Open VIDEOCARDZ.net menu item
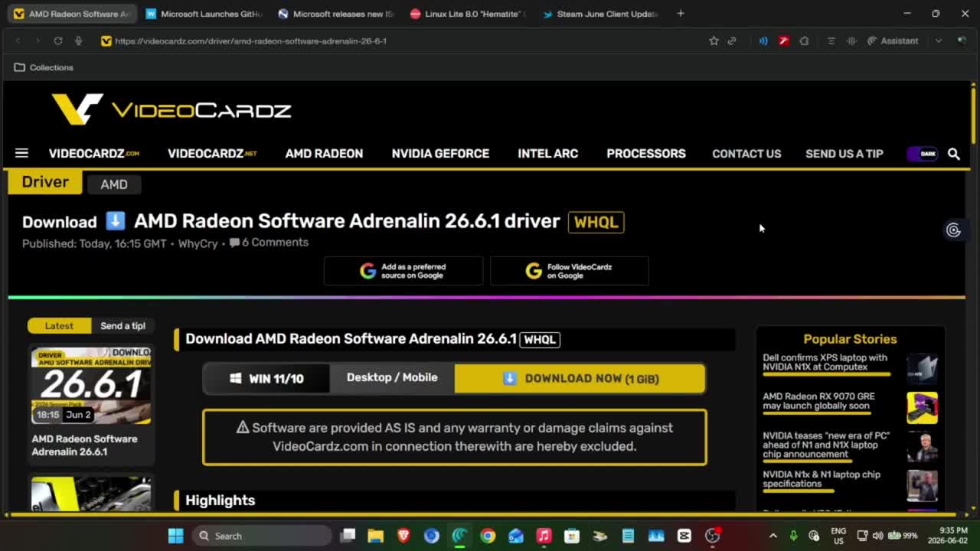 click(x=212, y=154)
